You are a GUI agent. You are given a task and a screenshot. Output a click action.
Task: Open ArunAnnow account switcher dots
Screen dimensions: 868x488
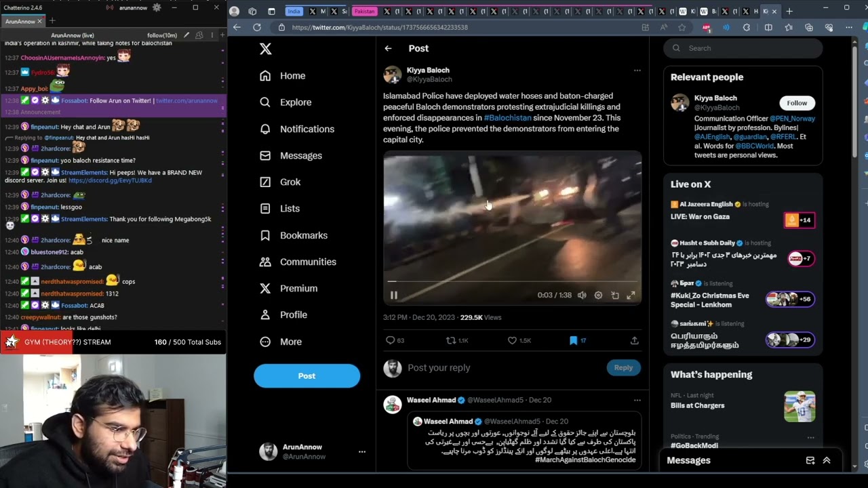pyautogui.click(x=361, y=451)
